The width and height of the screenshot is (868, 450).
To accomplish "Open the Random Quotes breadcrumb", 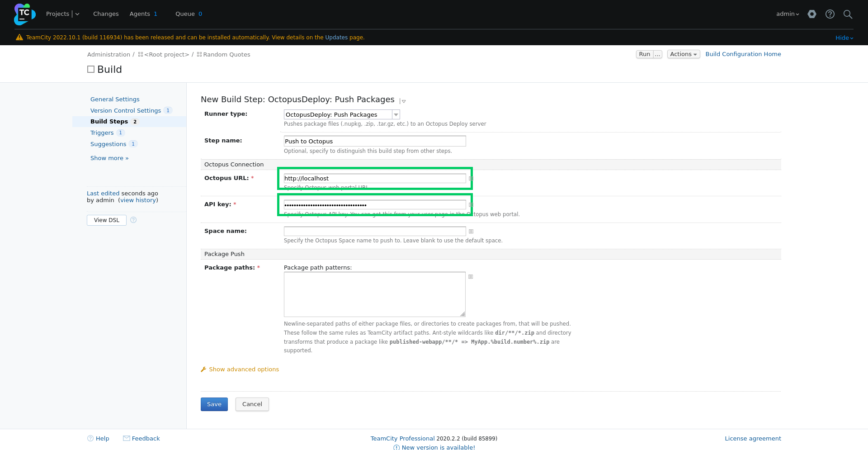I will click(x=226, y=54).
